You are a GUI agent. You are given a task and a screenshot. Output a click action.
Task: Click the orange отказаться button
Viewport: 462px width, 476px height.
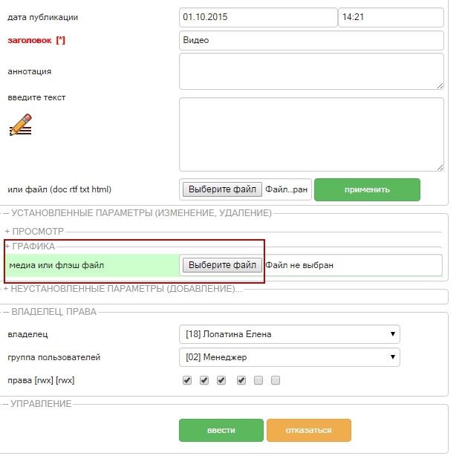click(x=309, y=430)
